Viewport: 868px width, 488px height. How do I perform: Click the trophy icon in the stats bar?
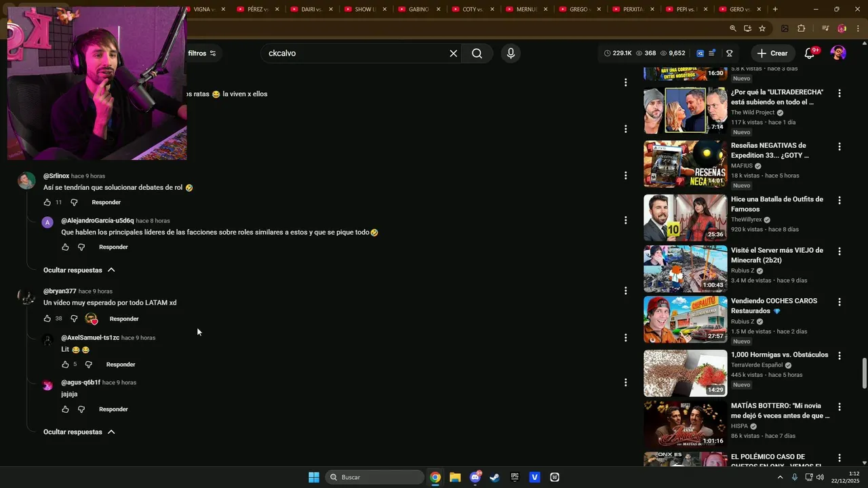point(730,53)
